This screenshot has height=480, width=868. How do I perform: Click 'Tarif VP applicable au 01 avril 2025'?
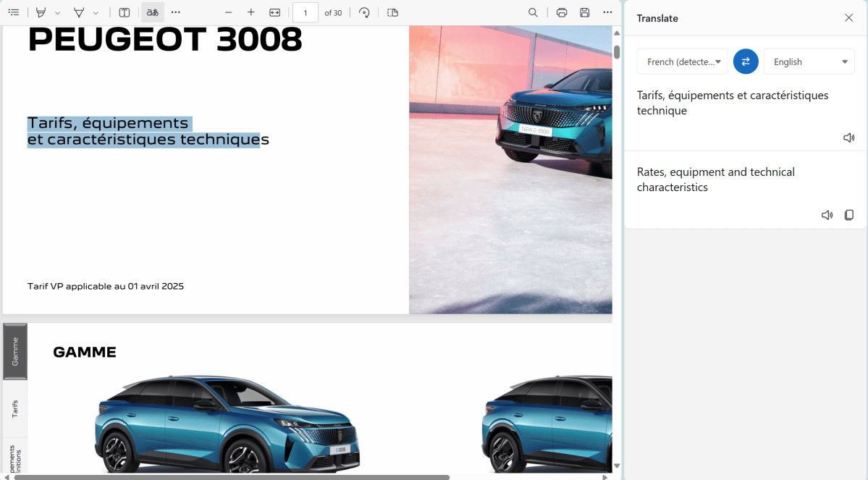(x=106, y=286)
